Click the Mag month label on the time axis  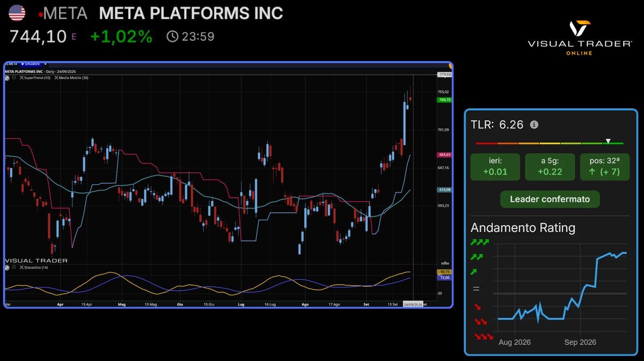click(121, 304)
